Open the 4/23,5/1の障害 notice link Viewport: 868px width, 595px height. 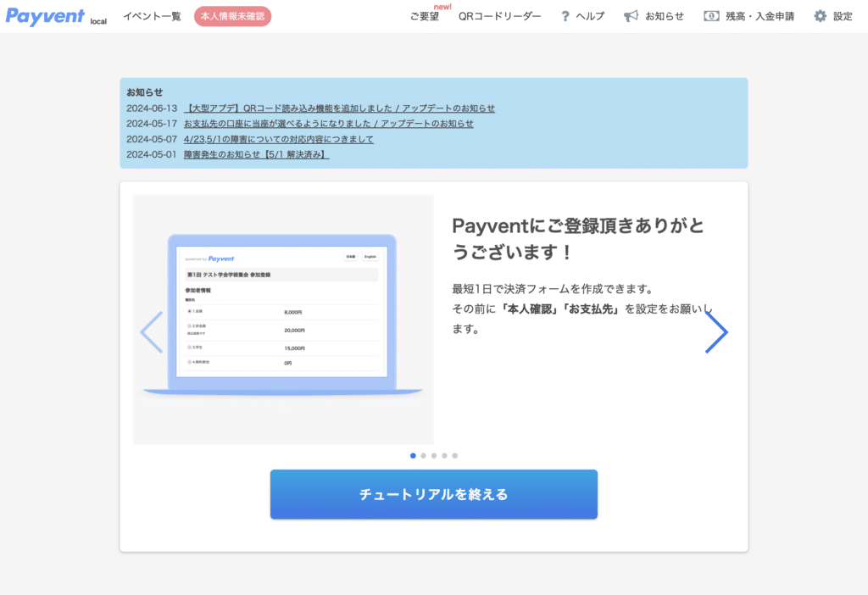278,139
